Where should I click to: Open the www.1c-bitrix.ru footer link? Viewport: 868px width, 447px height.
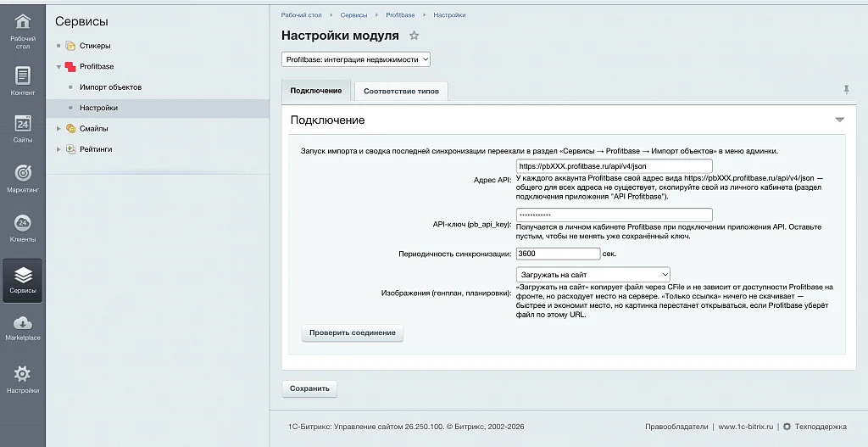pyautogui.click(x=746, y=427)
